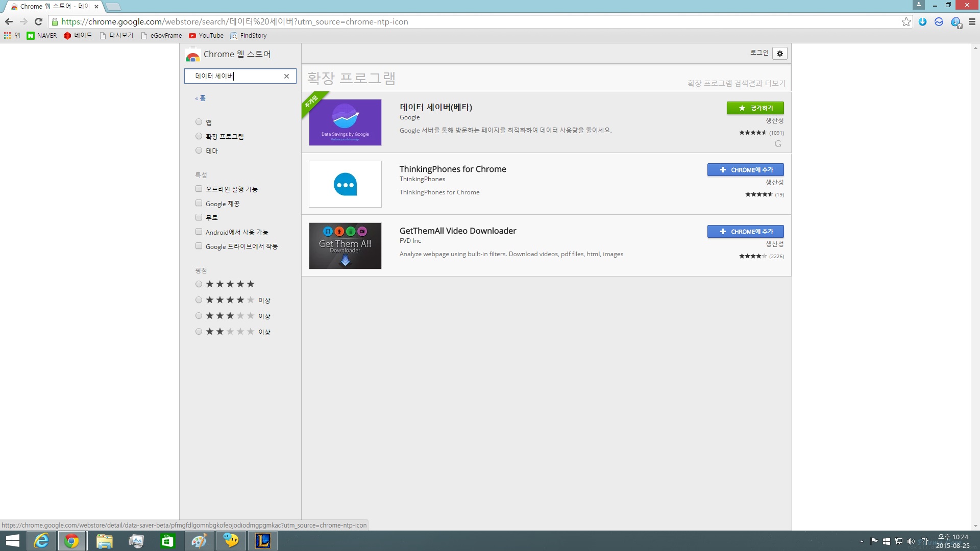Select the three stars 이상 rating filter
The height and width of the screenshot is (551, 980).
coord(199,316)
